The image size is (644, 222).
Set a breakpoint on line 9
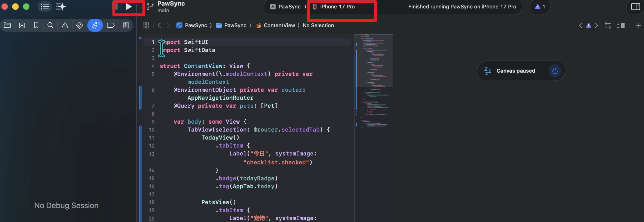click(x=152, y=122)
